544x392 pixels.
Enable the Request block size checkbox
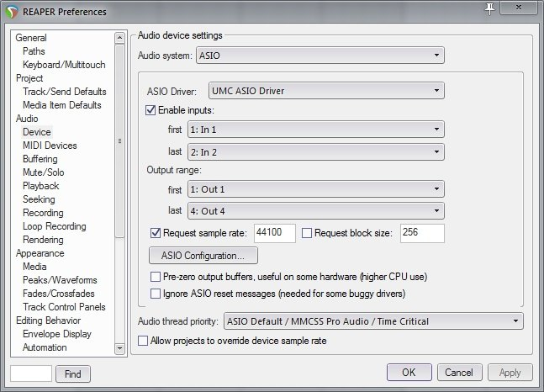pos(307,233)
